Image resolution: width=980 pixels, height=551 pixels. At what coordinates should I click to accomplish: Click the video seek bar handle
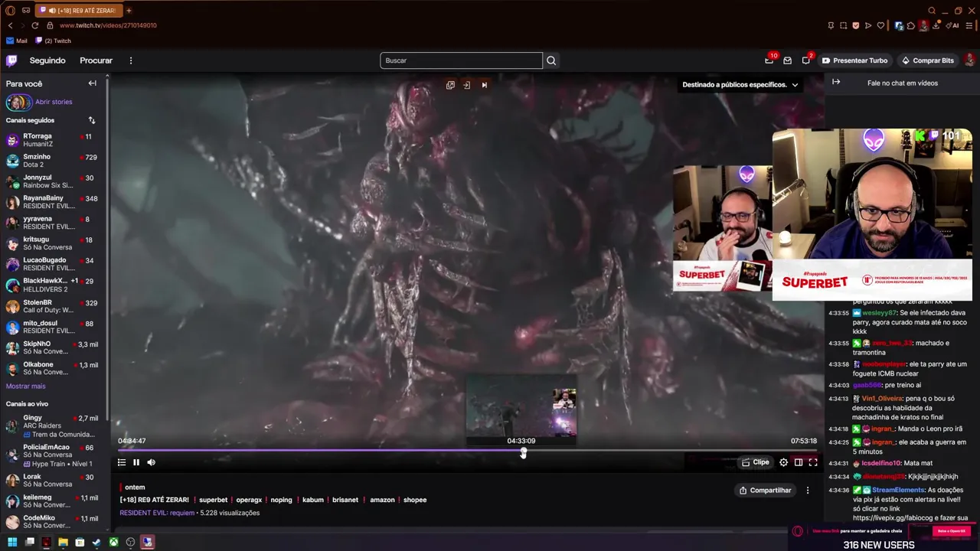(x=524, y=452)
